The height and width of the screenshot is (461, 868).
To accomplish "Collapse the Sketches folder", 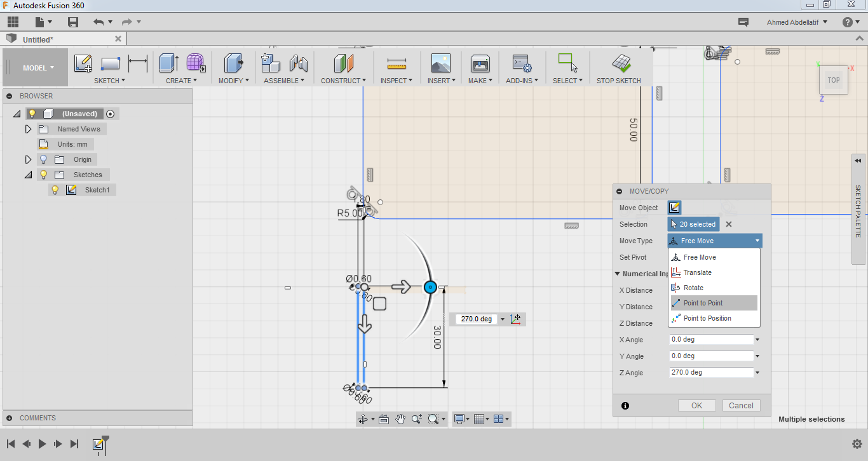I will pyautogui.click(x=28, y=175).
